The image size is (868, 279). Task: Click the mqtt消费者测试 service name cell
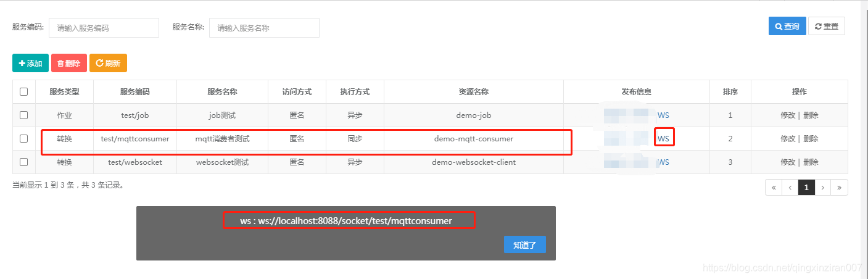tap(222, 138)
